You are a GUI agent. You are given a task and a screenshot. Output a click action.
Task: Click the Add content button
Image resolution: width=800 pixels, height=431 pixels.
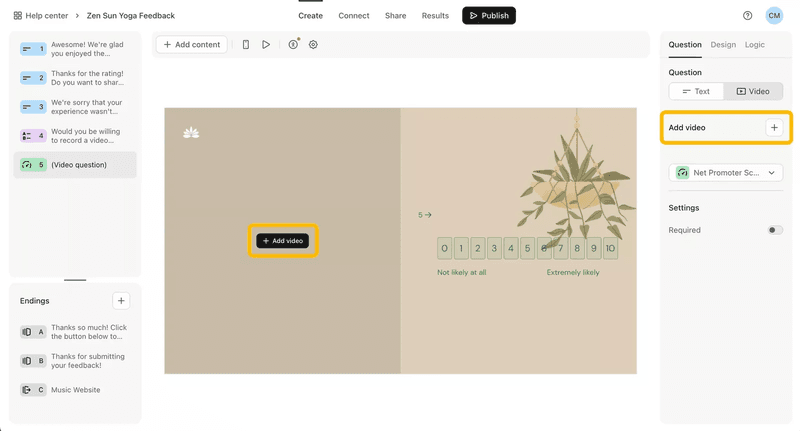coord(192,45)
